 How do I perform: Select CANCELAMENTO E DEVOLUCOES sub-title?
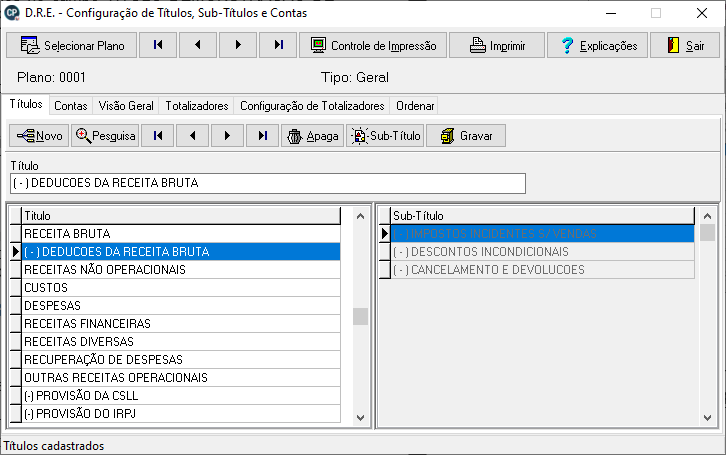(543, 270)
